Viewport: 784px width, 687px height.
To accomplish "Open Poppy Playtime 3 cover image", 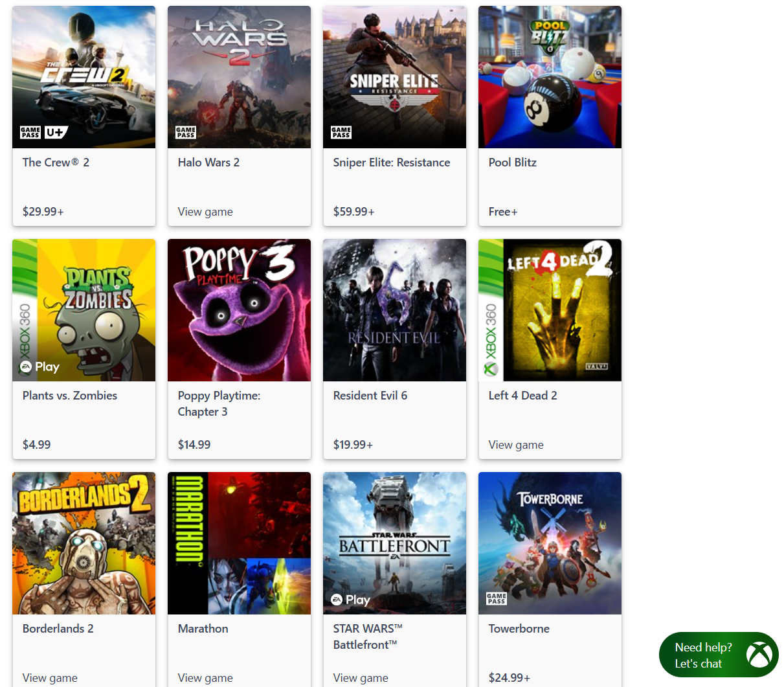I will (x=240, y=310).
